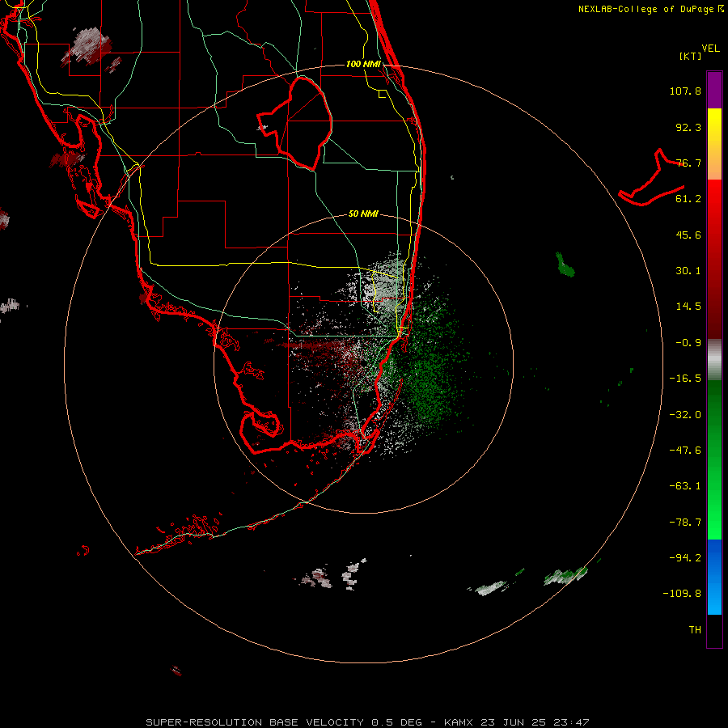Viewport: 728px width, 728px height.
Task: Select the 45.6 scale value
Action: [x=688, y=235]
